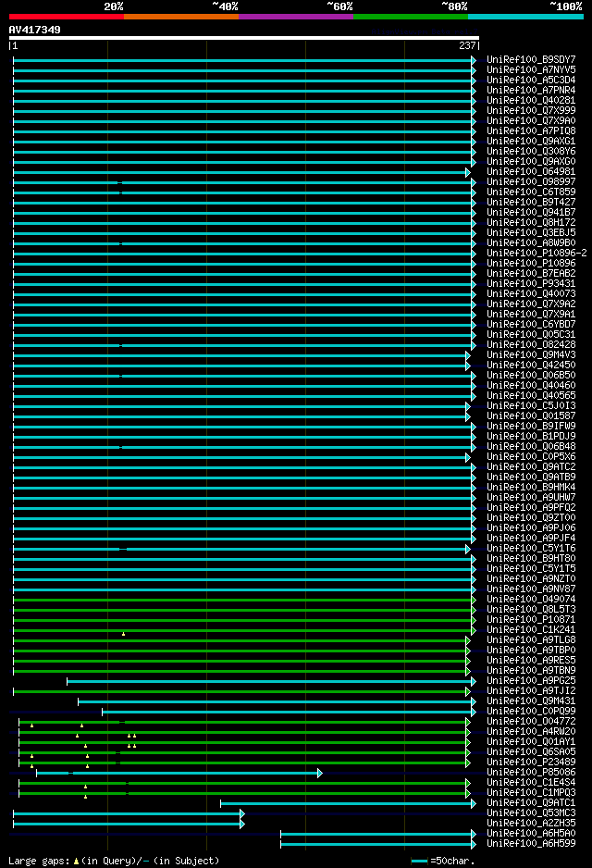Select hit UniRef100_Q40281
The height and width of the screenshot is (868, 592).
click(531, 101)
